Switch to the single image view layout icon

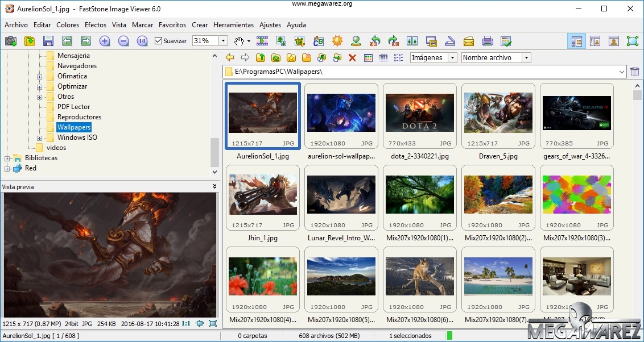[x=614, y=41]
